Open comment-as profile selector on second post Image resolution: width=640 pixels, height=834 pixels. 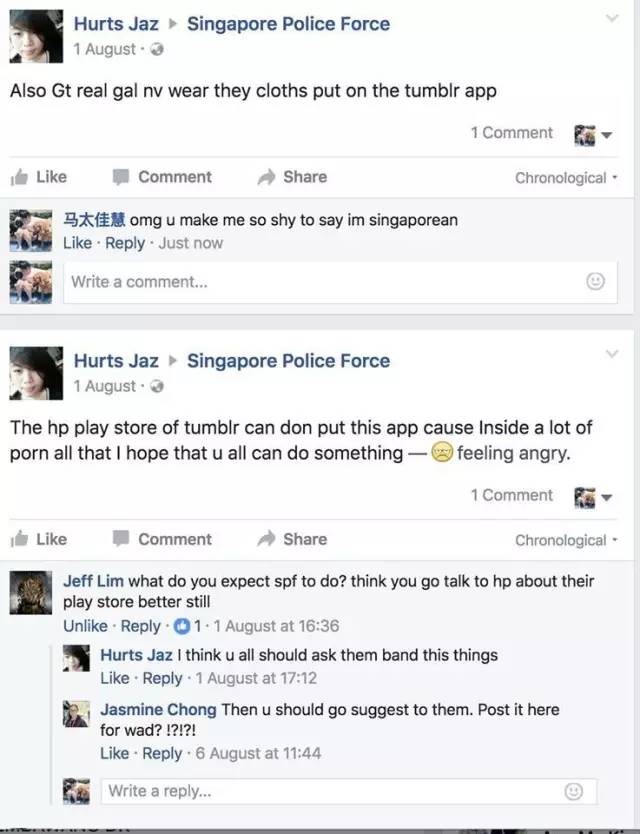coord(593,497)
